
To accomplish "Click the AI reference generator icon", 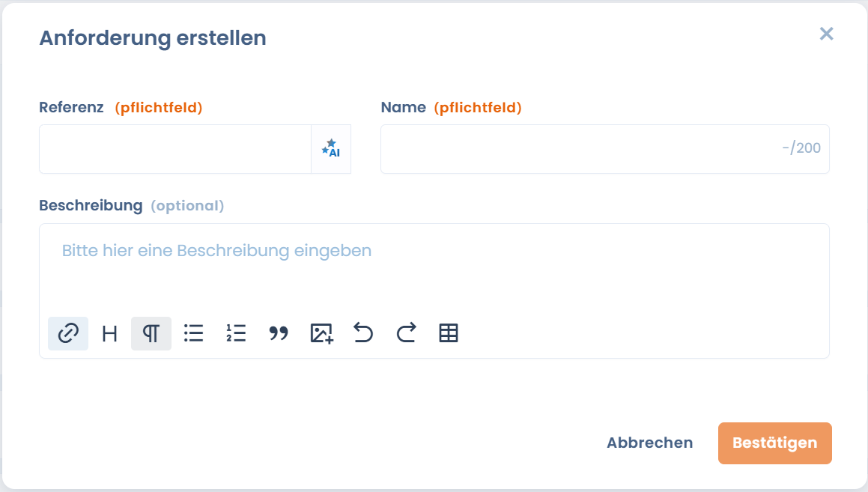I will pyautogui.click(x=331, y=149).
